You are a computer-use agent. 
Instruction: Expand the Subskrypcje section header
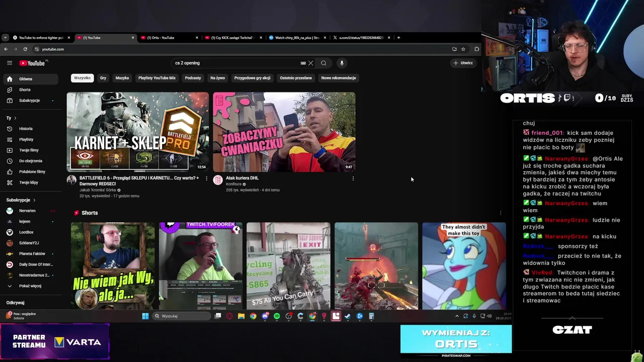click(21, 200)
